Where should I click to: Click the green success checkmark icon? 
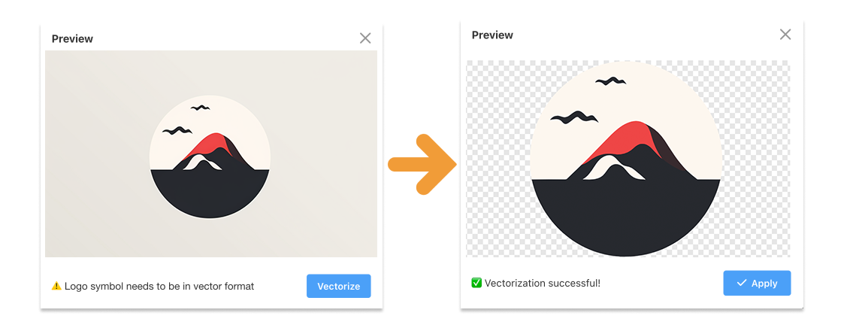[476, 283]
